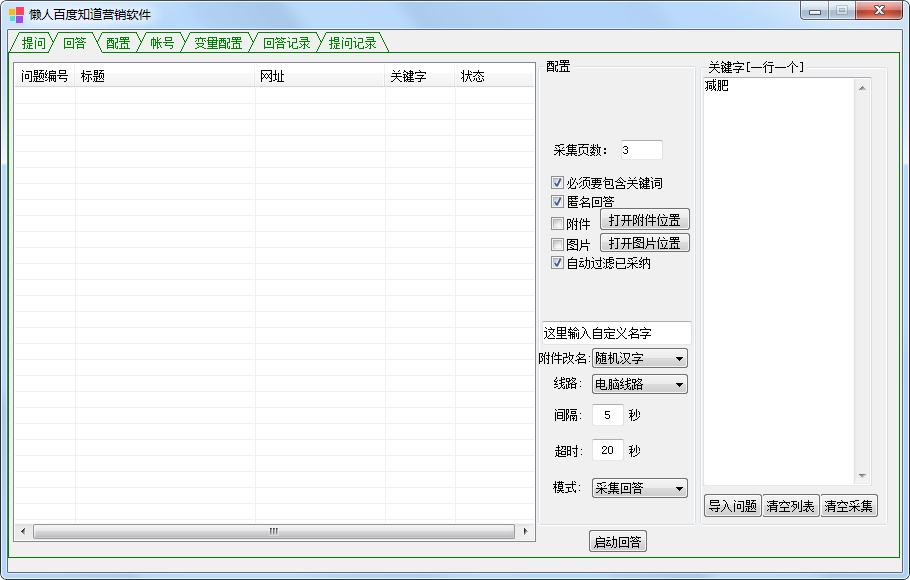Image resolution: width=910 pixels, height=580 pixels.
Task: Click the horizontal scrollbar right arrow
Action: point(527,532)
